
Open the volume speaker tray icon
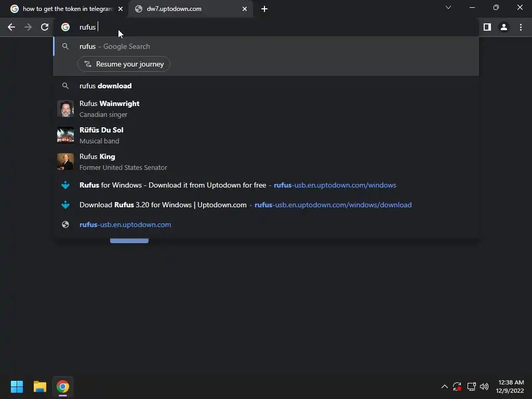click(x=484, y=387)
